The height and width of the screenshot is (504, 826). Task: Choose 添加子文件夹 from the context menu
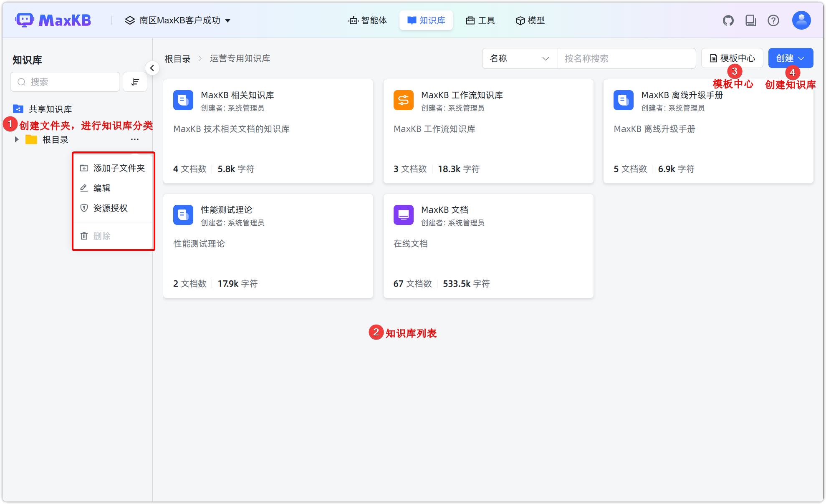(119, 168)
